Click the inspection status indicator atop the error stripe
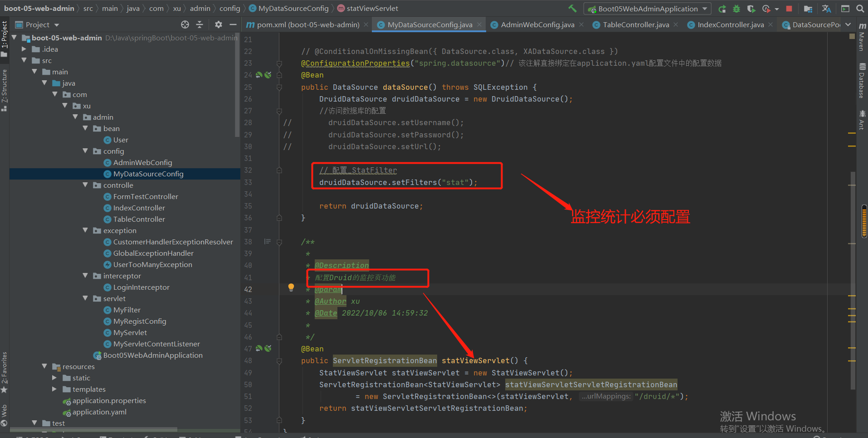This screenshot has width=868, height=438. tap(852, 36)
